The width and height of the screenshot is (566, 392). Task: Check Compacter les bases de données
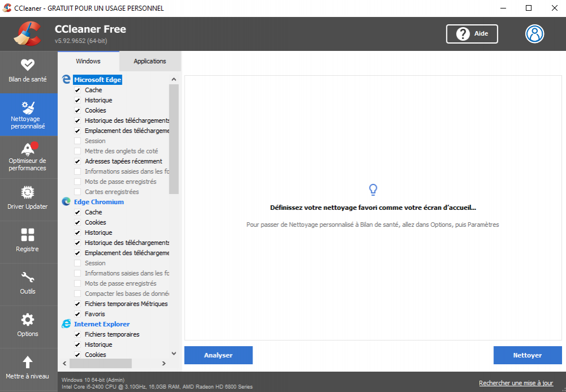[78, 294]
